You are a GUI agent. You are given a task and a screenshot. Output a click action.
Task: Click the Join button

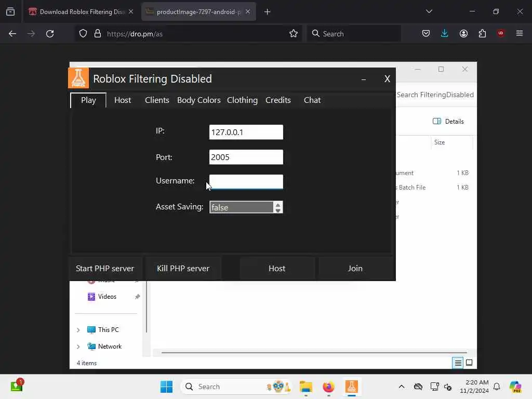coord(355,269)
